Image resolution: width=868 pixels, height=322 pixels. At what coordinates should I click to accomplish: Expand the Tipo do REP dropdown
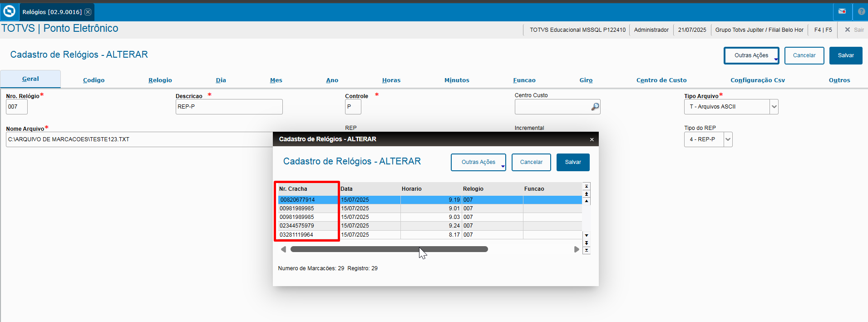click(728, 139)
